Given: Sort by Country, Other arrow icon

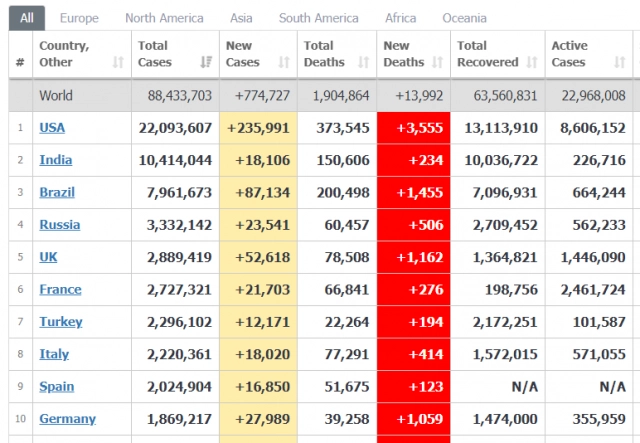Looking at the screenshot, I should click(119, 62).
